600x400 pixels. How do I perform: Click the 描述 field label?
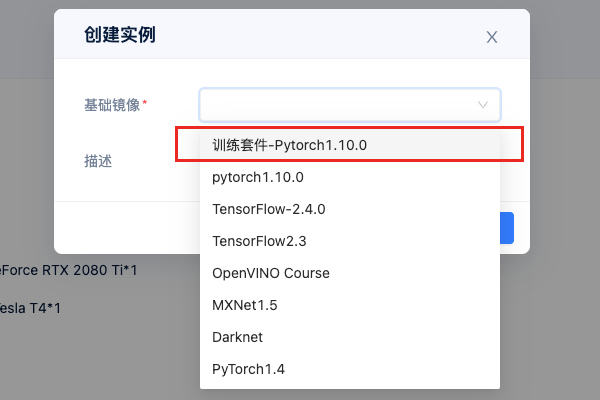pos(98,161)
